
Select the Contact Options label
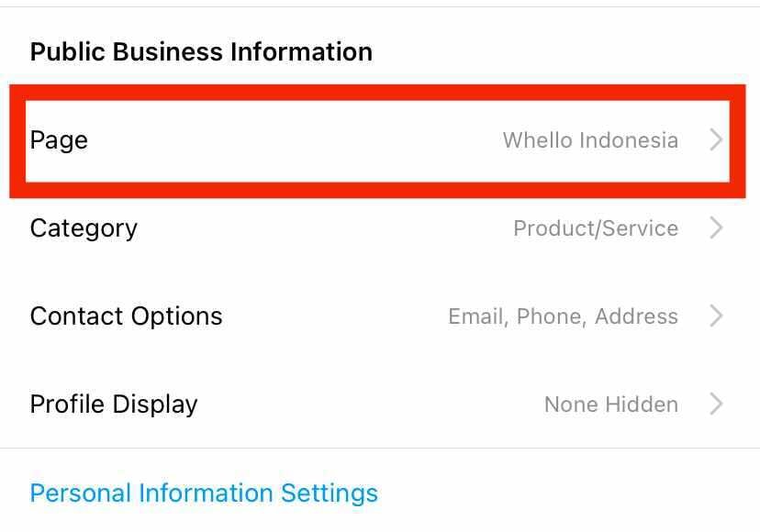pos(126,316)
